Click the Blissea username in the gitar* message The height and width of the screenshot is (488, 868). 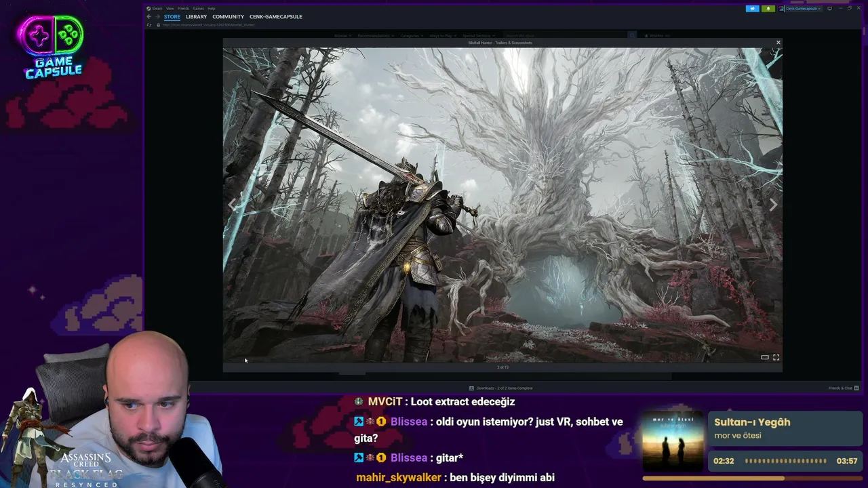click(409, 457)
